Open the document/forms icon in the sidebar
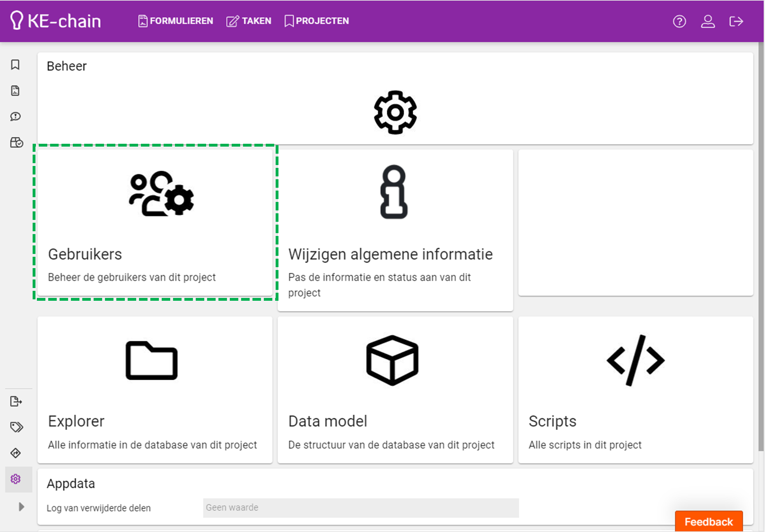This screenshot has height=532, width=765. [x=15, y=91]
